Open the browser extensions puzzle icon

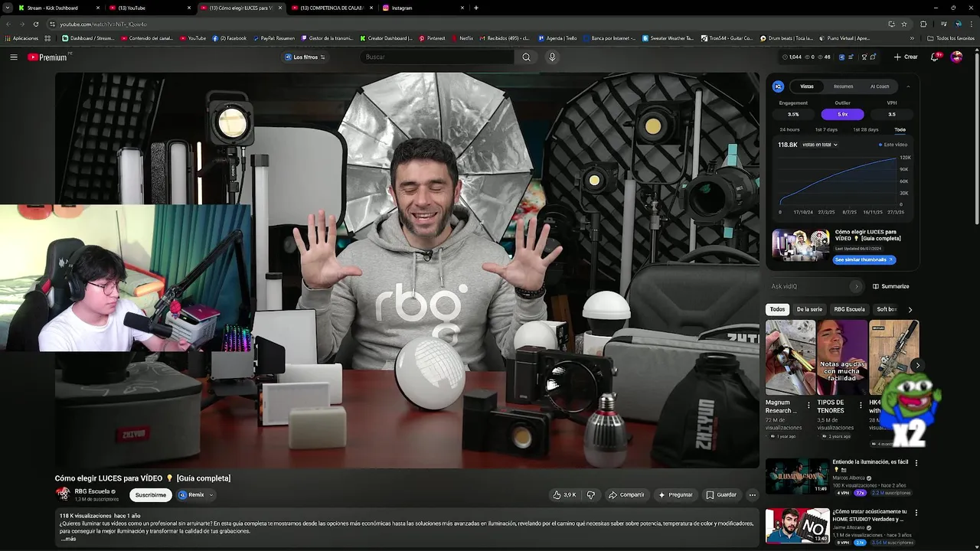923,24
